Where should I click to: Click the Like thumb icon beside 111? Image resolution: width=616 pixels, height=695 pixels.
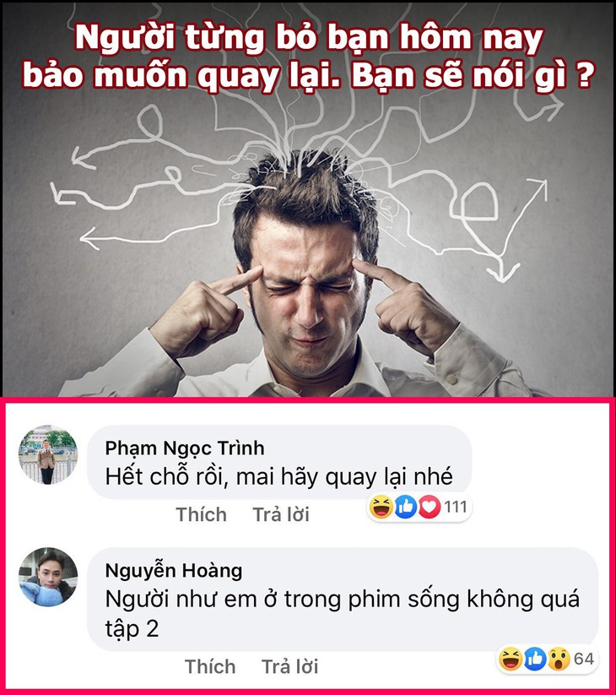406,507
